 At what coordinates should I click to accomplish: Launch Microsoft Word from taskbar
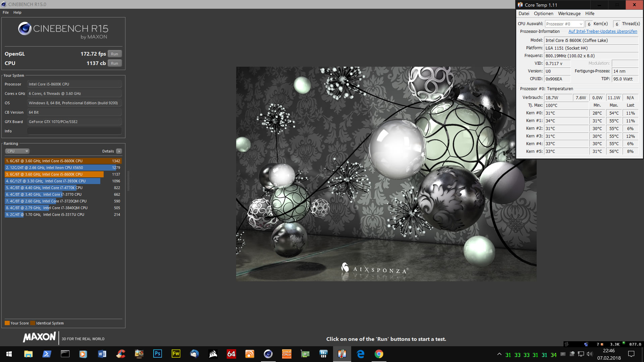tap(102, 354)
